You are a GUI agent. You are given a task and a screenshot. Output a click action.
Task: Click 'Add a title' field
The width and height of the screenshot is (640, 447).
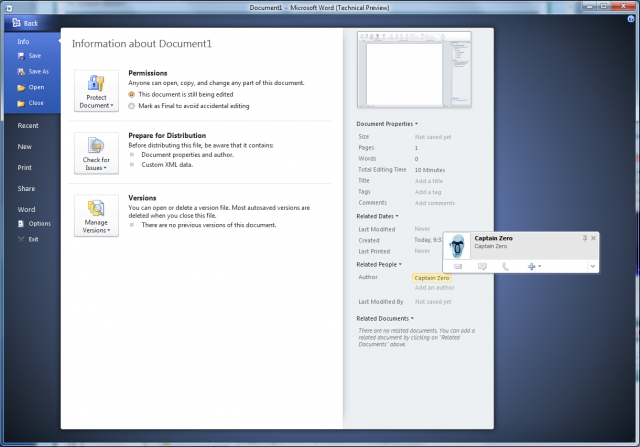[429, 181]
